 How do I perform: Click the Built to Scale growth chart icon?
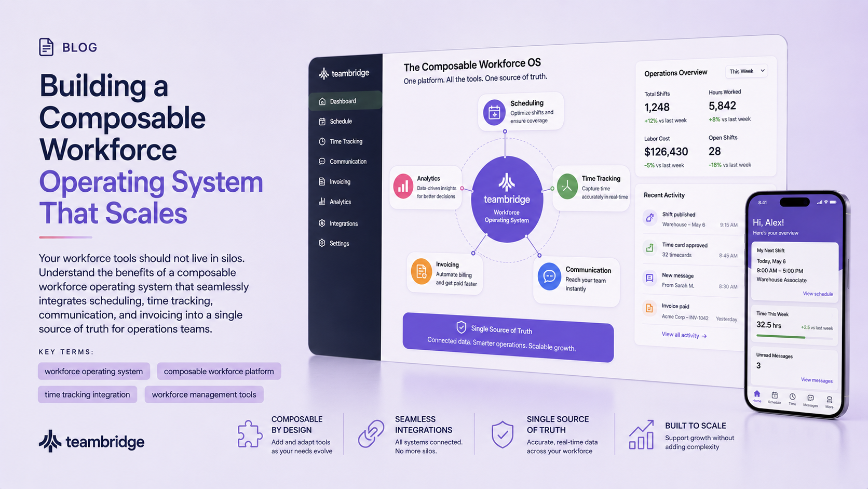pos(642,435)
